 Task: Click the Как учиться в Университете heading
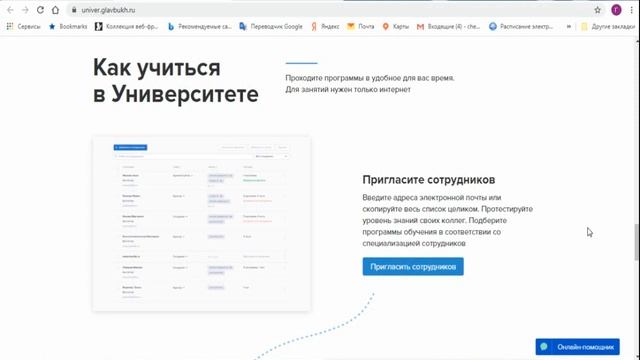point(176,81)
